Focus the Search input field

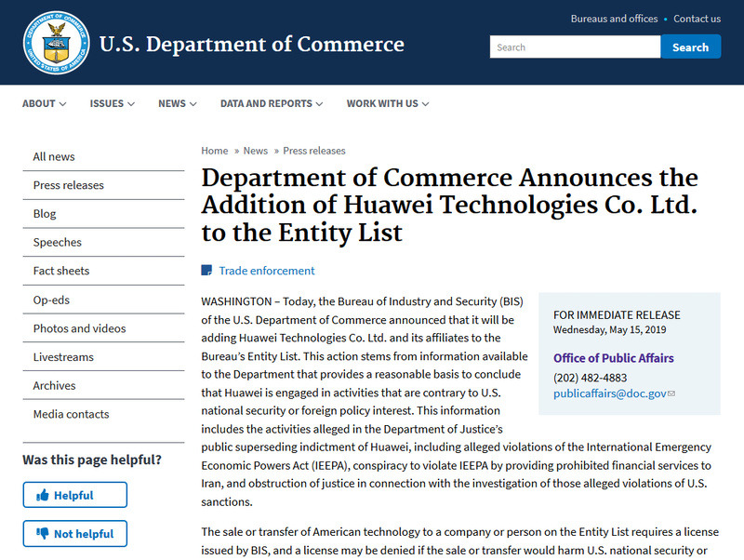point(575,47)
